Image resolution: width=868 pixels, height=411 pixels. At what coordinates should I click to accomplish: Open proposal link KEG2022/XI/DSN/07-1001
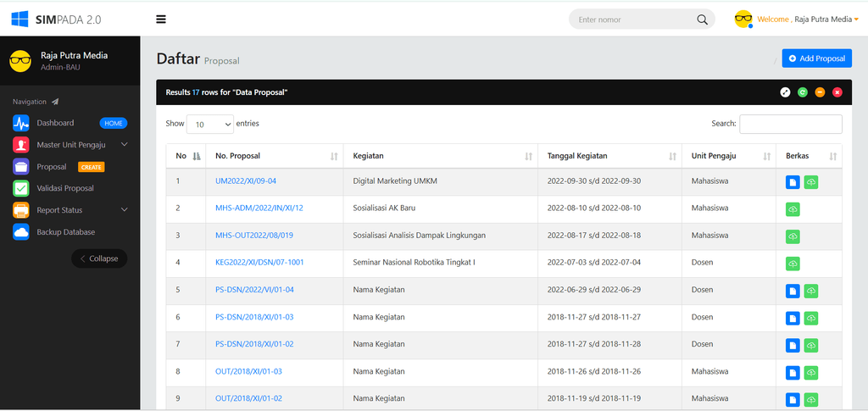pos(259,262)
